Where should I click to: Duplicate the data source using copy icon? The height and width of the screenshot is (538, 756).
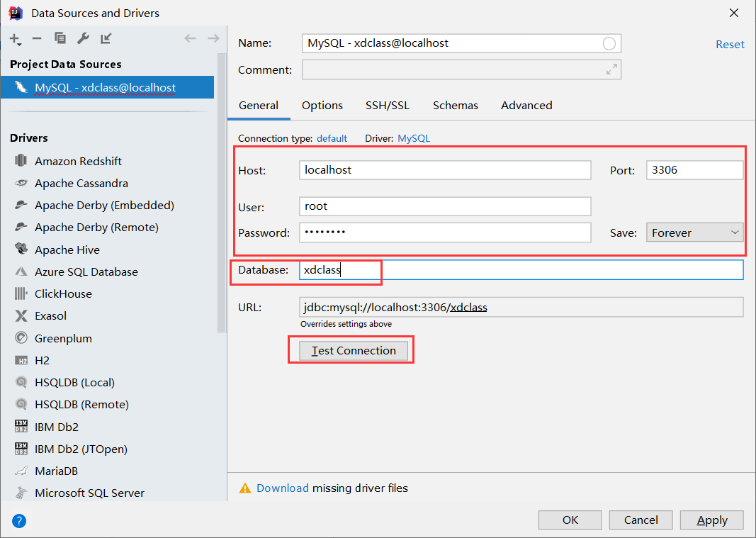tap(60, 38)
